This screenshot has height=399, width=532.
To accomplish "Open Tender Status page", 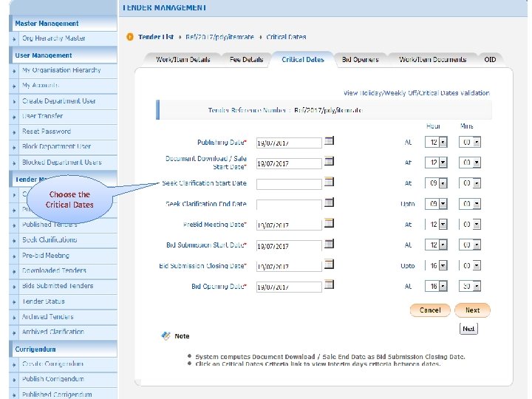I will point(43,301).
